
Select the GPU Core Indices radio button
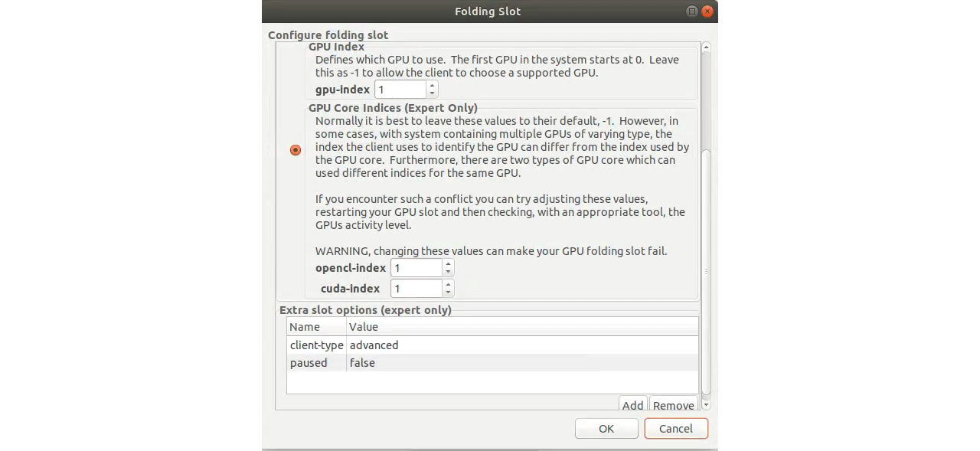tap(296, 150)
